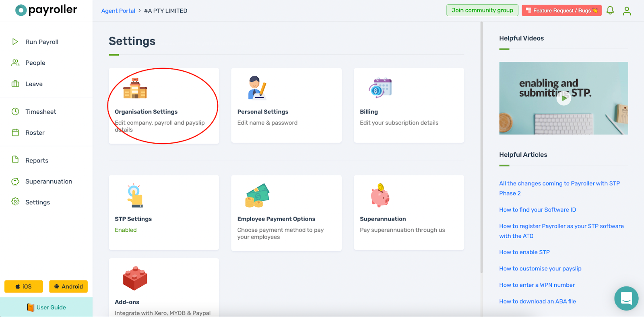Select Roster in the sidebar
This screenshot has height=317, width=644.
pos(35,133)
